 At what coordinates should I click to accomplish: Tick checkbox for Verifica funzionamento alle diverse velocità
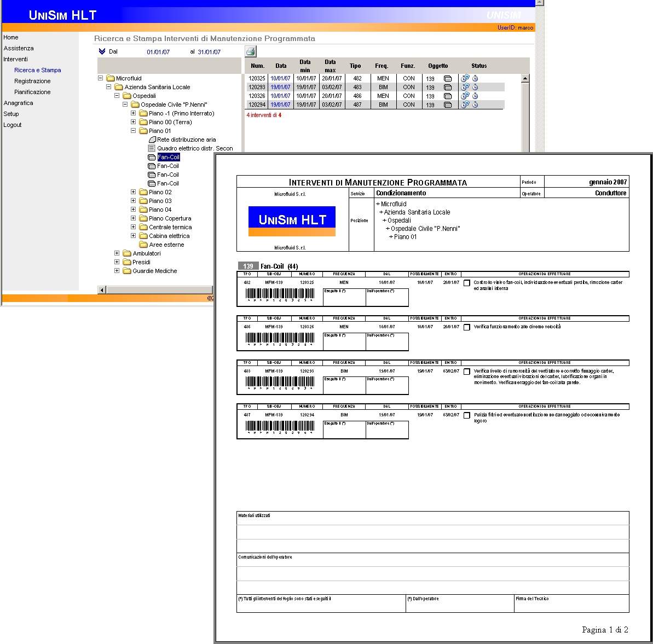467,327
